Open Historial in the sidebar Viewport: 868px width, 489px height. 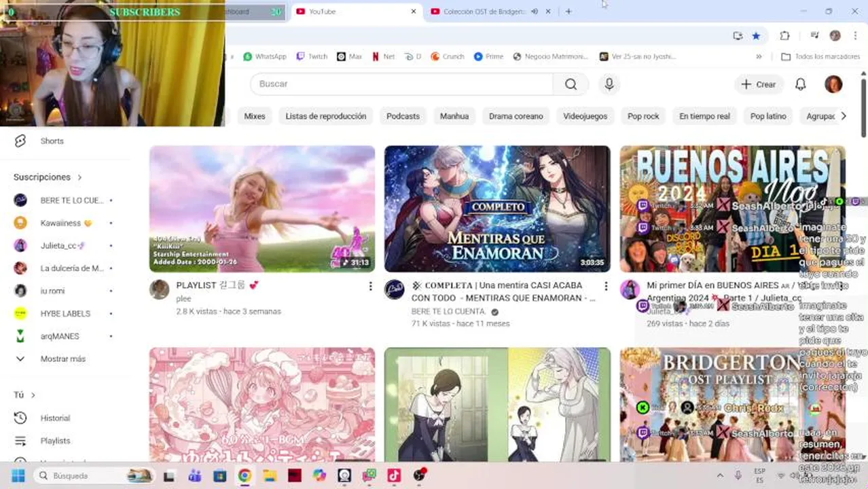54,418
